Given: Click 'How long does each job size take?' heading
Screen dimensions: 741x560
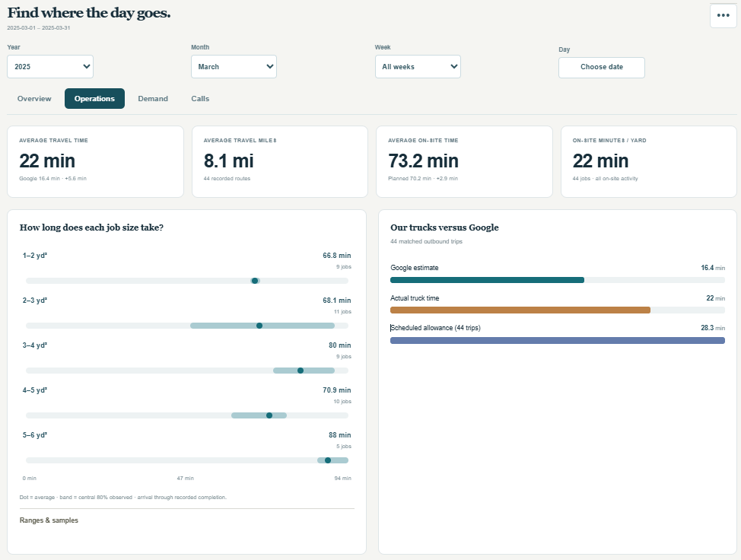Looking at the screenshot, I should point(91,228).
